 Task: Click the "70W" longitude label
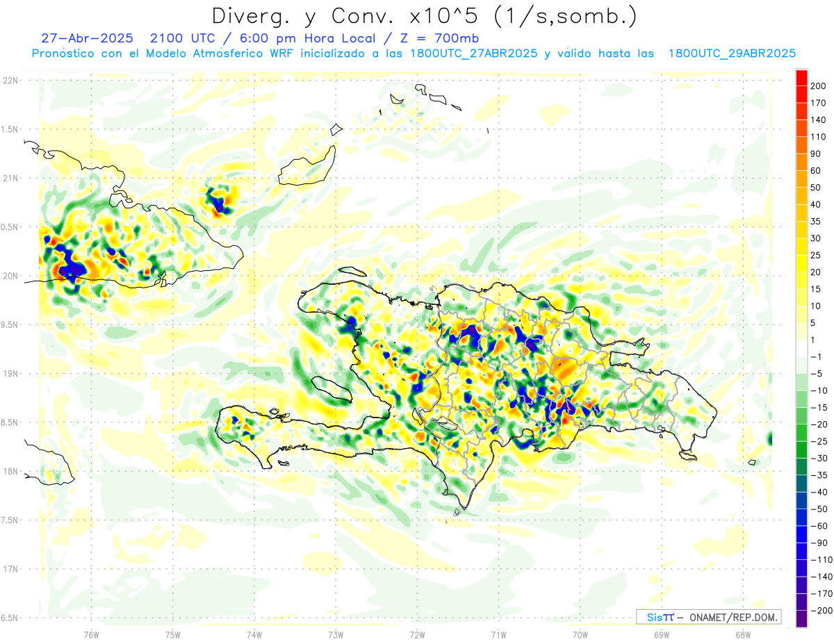pos(580,635)
